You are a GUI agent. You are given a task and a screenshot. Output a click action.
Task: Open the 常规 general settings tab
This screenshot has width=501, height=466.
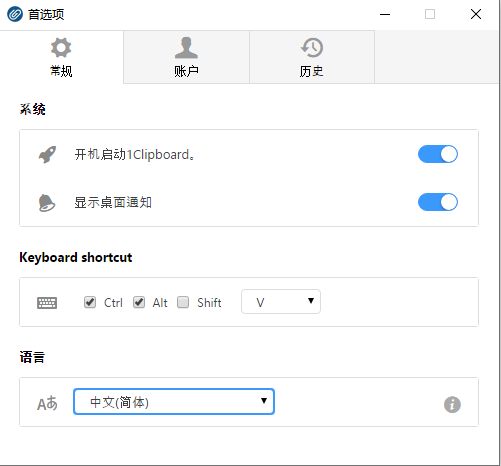[x=61, y=57]
